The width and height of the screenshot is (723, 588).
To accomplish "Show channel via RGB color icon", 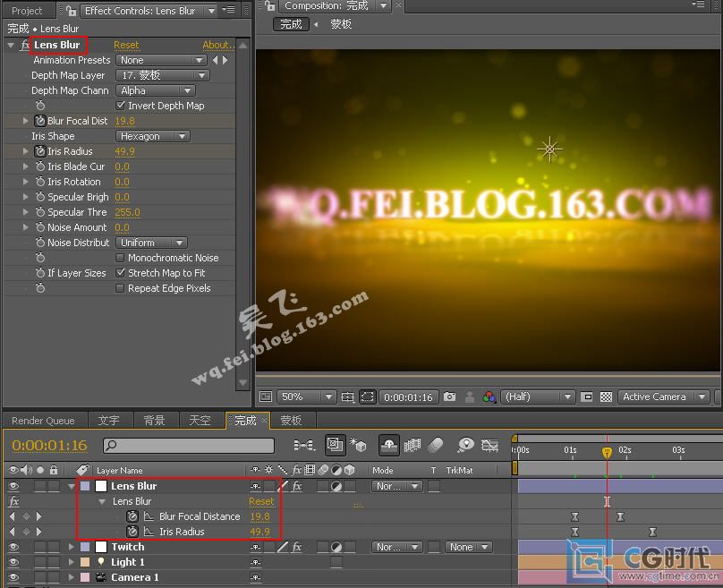I will pos(489,396).
